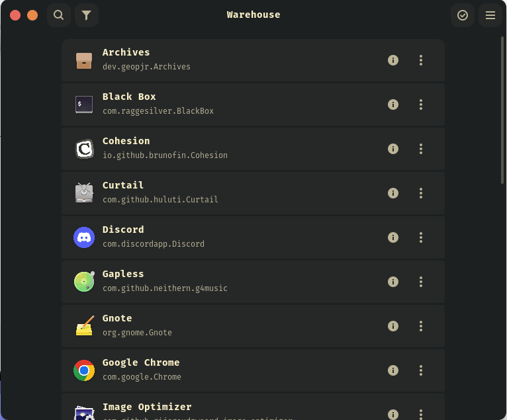
Task: Show info for Gnote
Action: [x=393, y=325]
